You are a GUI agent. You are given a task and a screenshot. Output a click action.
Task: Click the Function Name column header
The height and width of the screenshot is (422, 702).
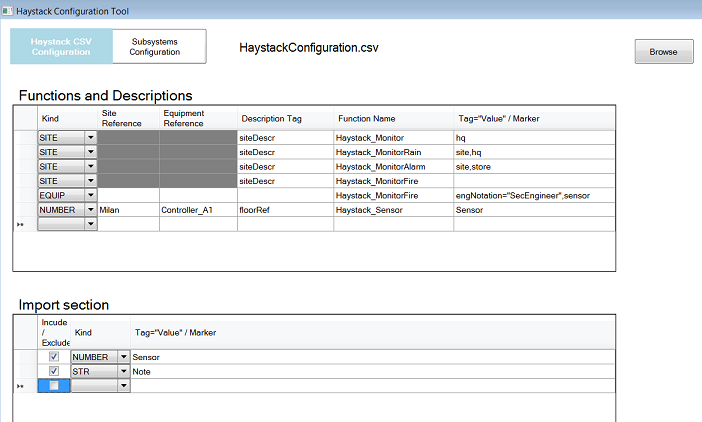pos(393,118)
